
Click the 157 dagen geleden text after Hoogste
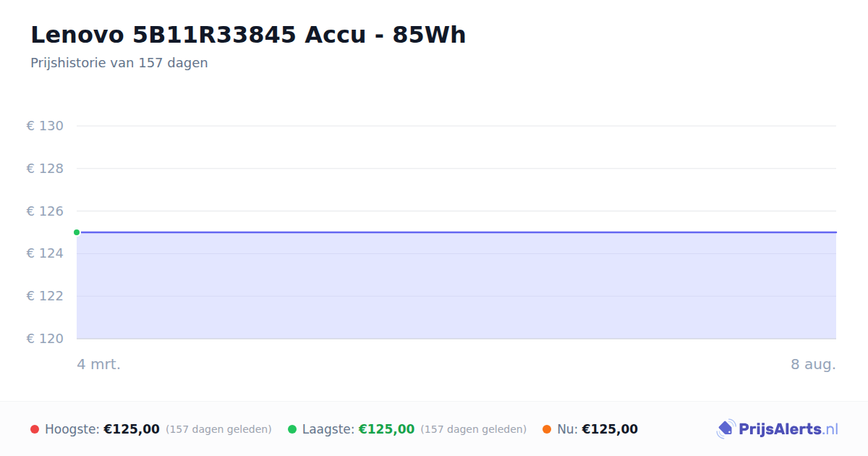coord(218,429)
